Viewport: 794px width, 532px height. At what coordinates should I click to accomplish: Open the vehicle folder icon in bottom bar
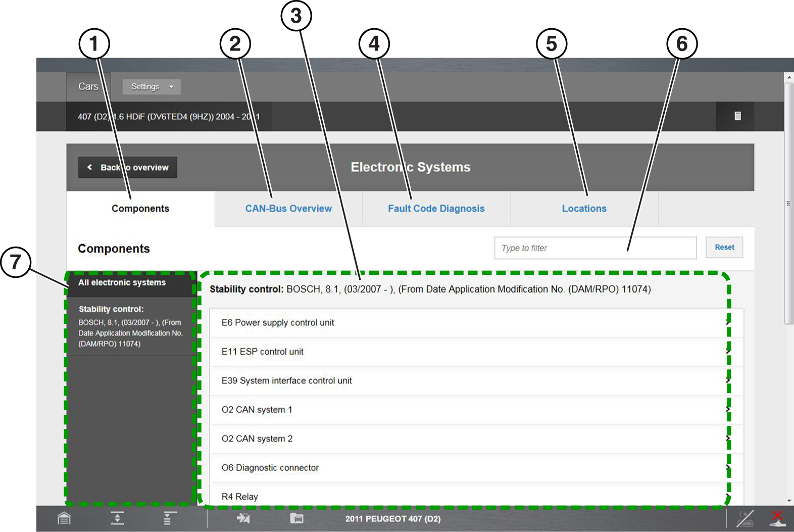click(x=296, y=518)
